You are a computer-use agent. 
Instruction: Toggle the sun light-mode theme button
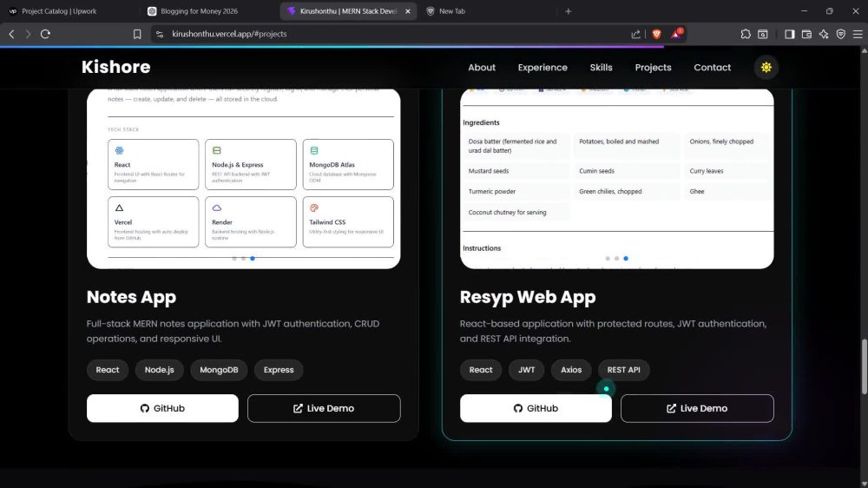point(766,68)
